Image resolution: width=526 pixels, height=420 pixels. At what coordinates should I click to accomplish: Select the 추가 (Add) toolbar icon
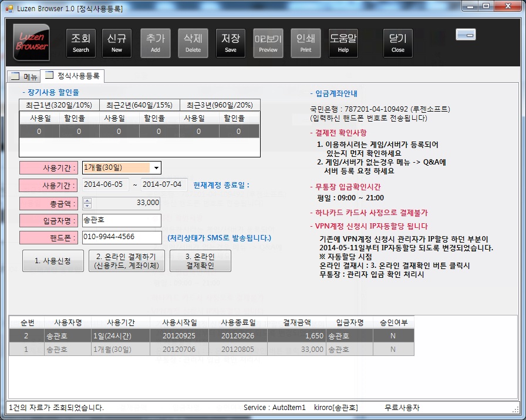click(x=155, y=43)
